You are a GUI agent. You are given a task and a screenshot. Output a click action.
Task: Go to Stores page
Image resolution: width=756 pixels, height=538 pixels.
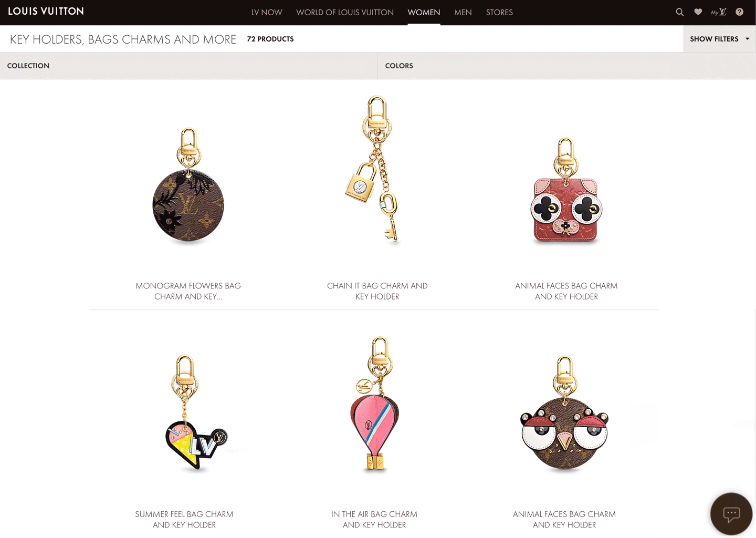[x=499, y=12]
